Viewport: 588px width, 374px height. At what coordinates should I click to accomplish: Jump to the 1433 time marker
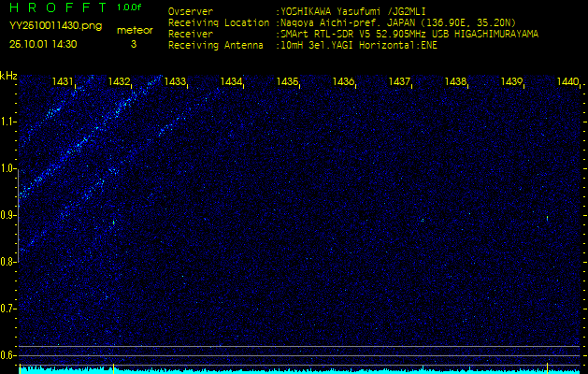[175, 82]
